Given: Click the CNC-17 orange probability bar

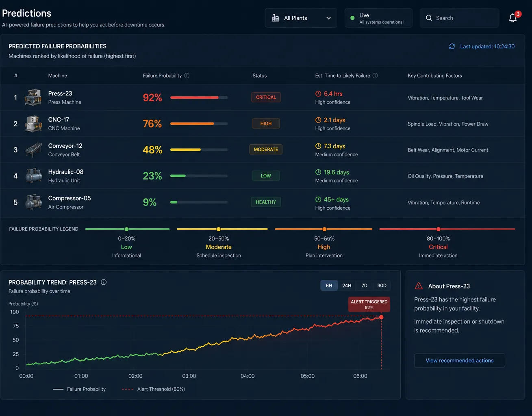Looking at the screenshot, I should tap(192, 123).
